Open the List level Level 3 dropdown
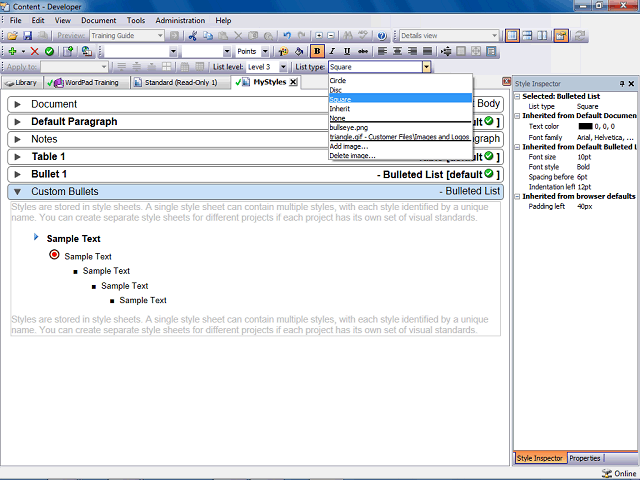 (283, 67)
